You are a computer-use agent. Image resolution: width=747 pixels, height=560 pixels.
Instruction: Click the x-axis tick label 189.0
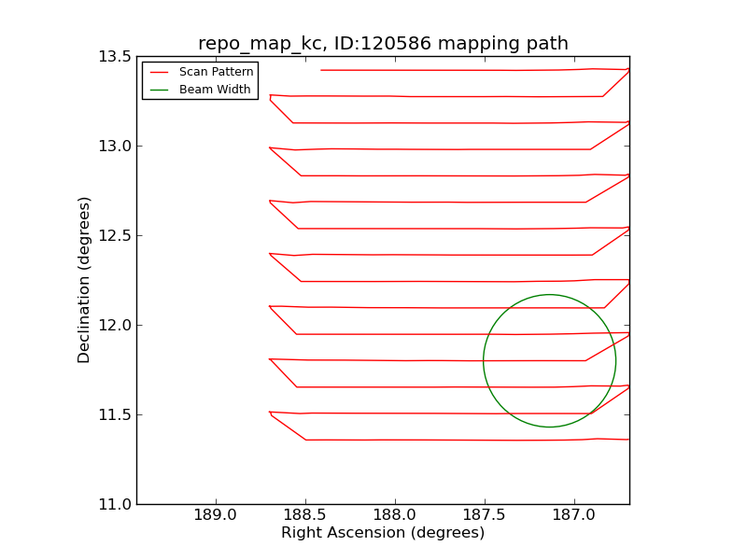pos(216,515)
